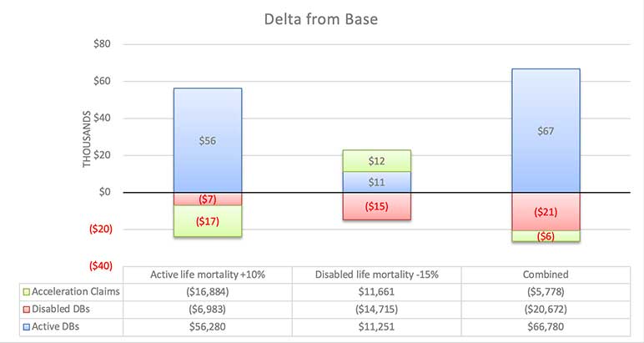Click the green ($6) bar segment
Image resolution: width=644 pixels, height=343 pixels.
pyautogui.click(x=546, y=236)
